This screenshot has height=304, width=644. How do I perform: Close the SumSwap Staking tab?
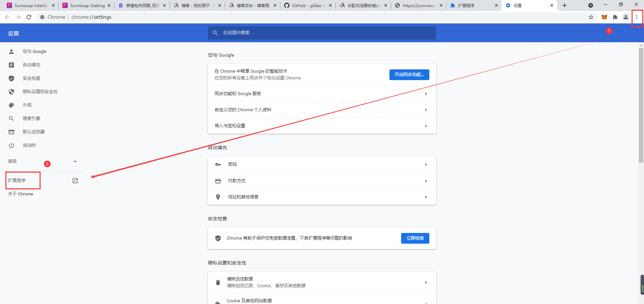click(x=109, y=5)
